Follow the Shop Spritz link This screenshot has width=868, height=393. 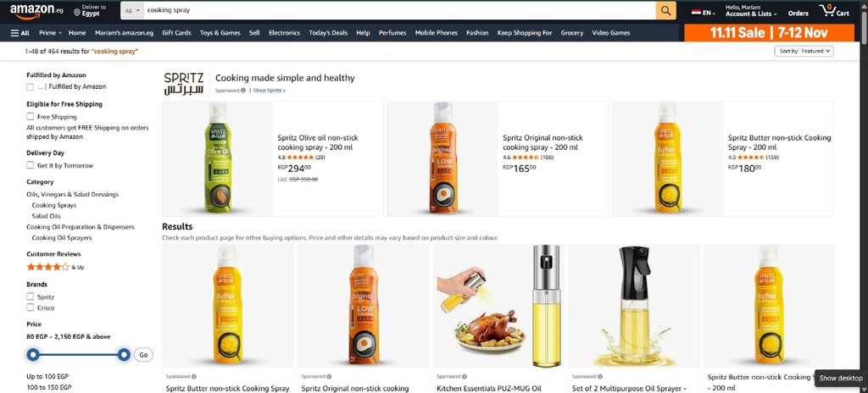coord(269,91)
